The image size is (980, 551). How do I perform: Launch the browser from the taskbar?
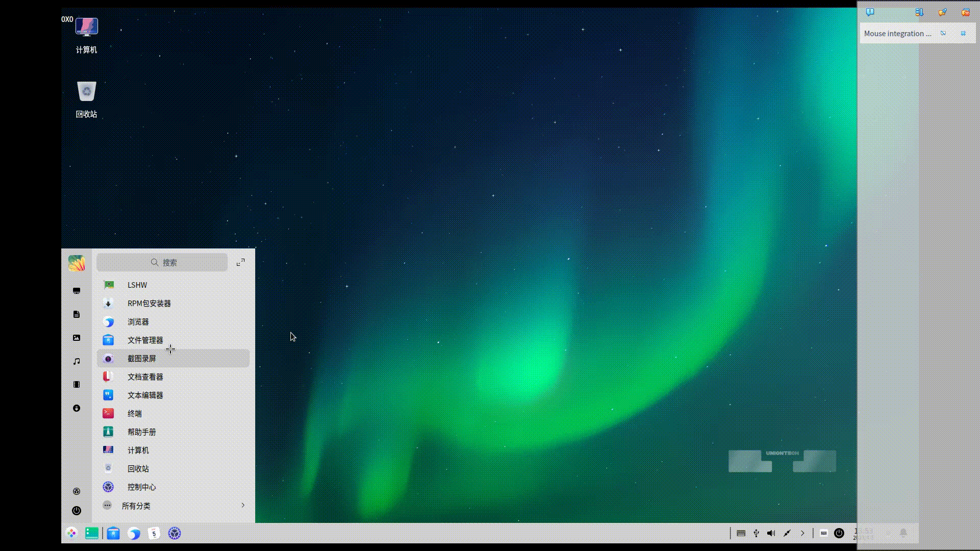tap(134, 533)
